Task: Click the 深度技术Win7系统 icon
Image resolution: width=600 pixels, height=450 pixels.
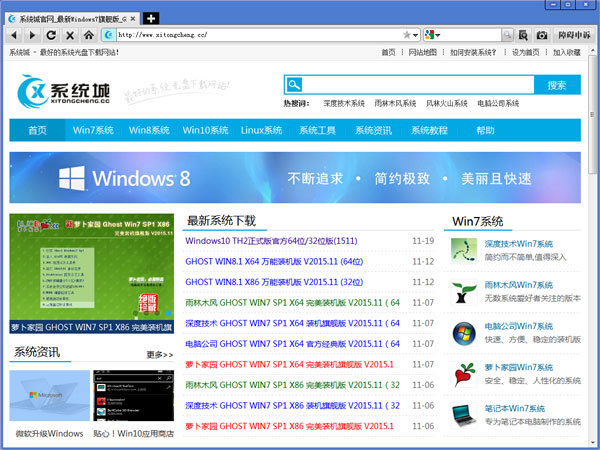Action: (x=464, y=251)
